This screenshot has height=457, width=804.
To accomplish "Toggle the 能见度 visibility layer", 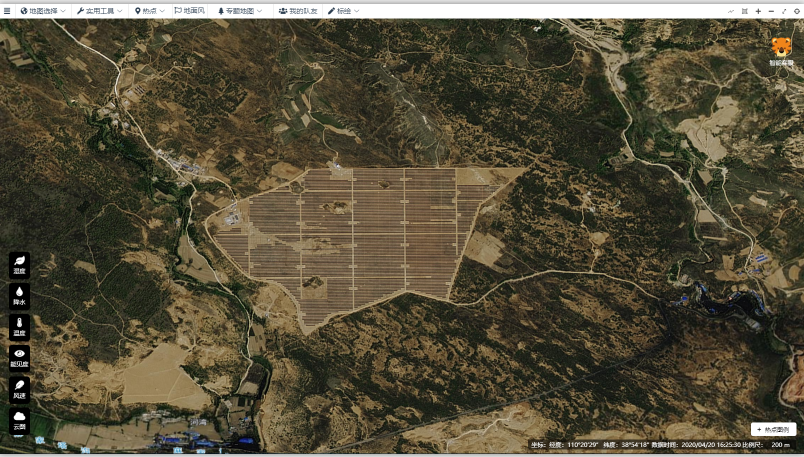I will (x=19, y=357).
